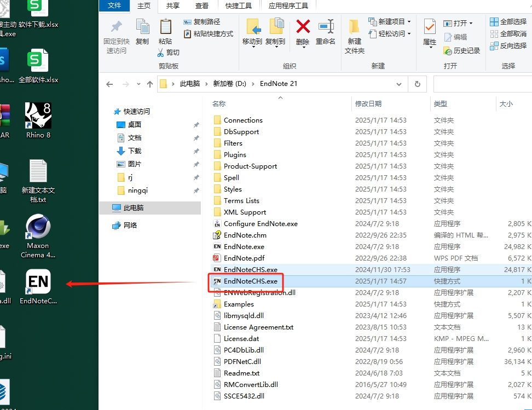Select Pictures in the navigation pane

[129, 164]
